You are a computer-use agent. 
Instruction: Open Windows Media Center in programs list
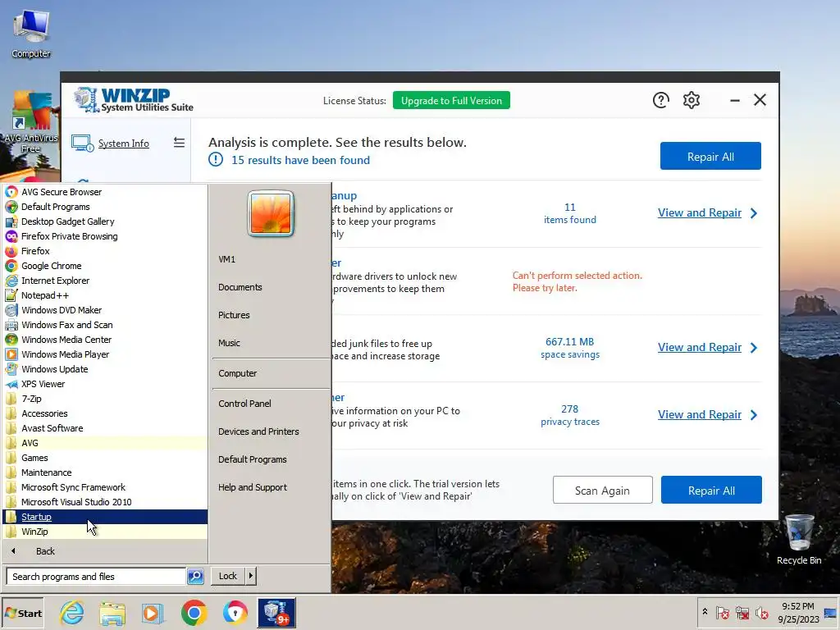tap(105, 340)
